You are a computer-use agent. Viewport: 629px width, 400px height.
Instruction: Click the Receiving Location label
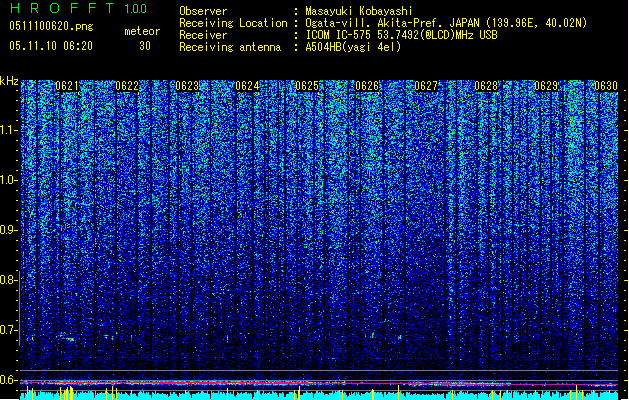point(233,23)
